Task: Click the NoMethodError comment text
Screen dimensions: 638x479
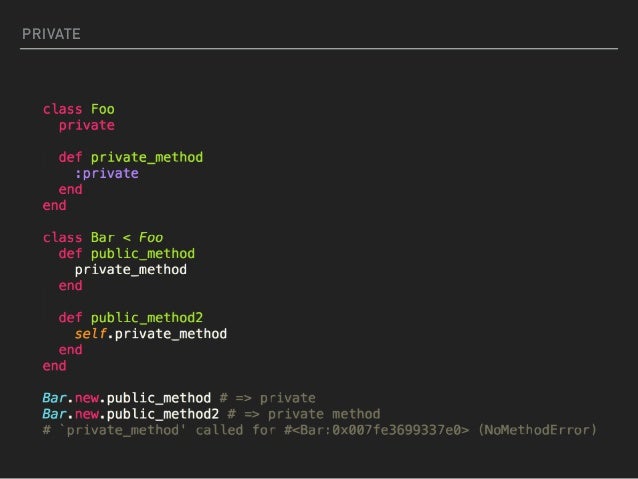Action: click(537, 430)
